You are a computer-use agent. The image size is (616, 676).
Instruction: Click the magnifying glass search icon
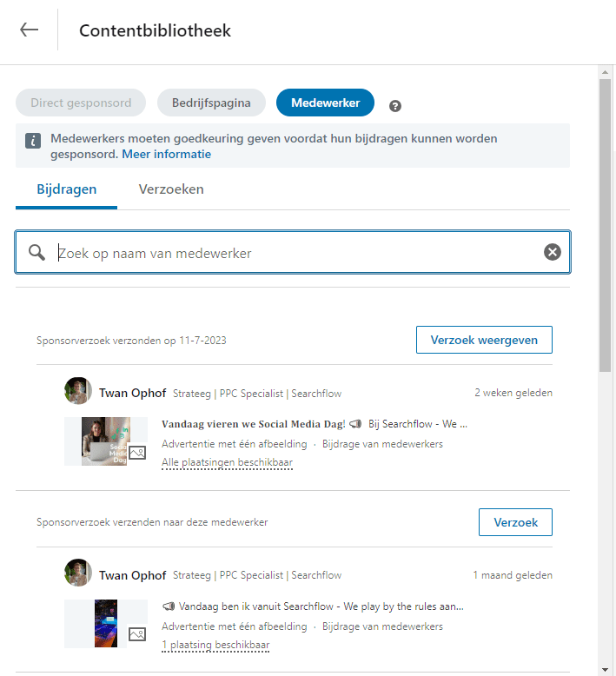click(36, 252)
